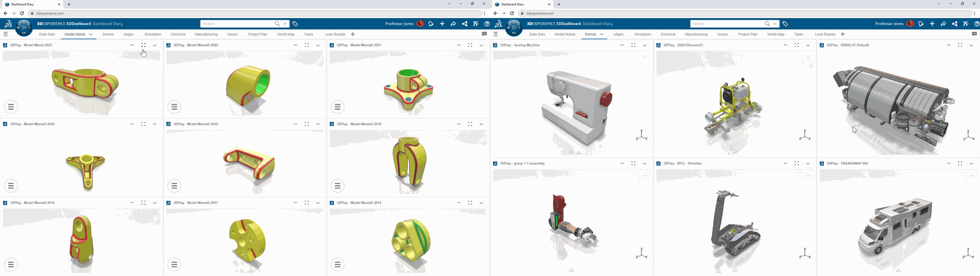
Task: Click Professor Jones name in the left window
Action: pos(399,24)
